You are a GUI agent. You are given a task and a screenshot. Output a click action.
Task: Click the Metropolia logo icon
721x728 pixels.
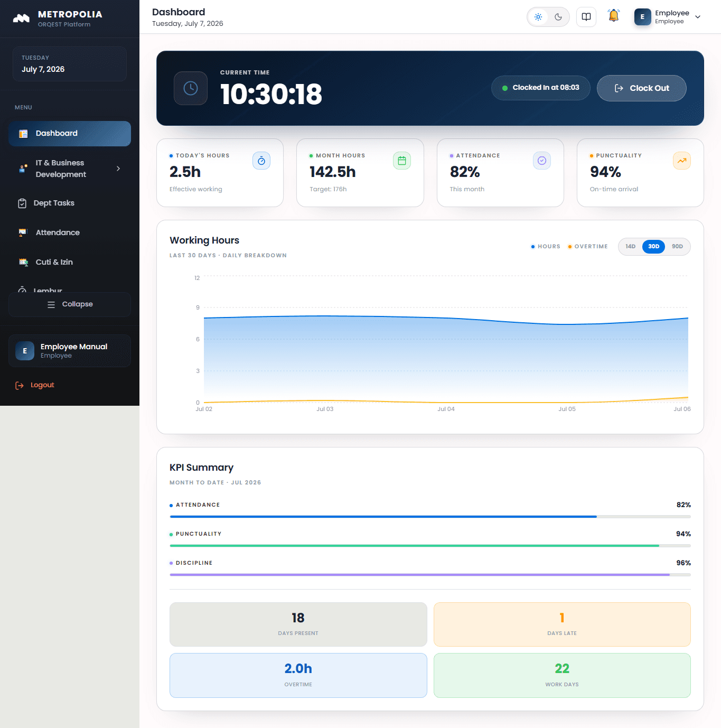tap(21, 18)
